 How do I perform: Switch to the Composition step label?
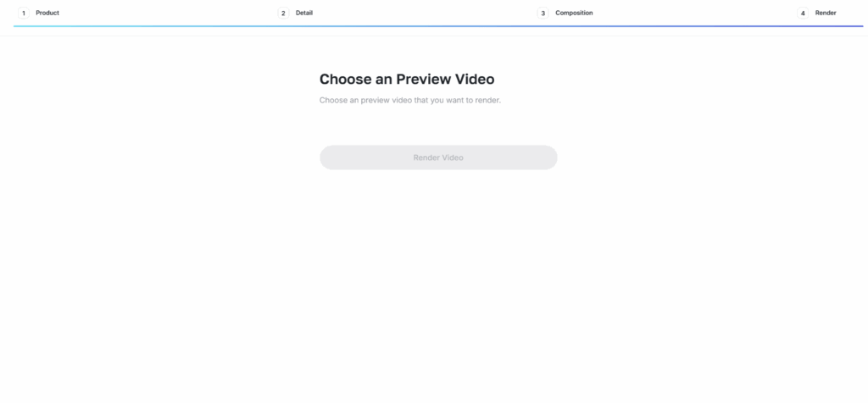(574, 13)
